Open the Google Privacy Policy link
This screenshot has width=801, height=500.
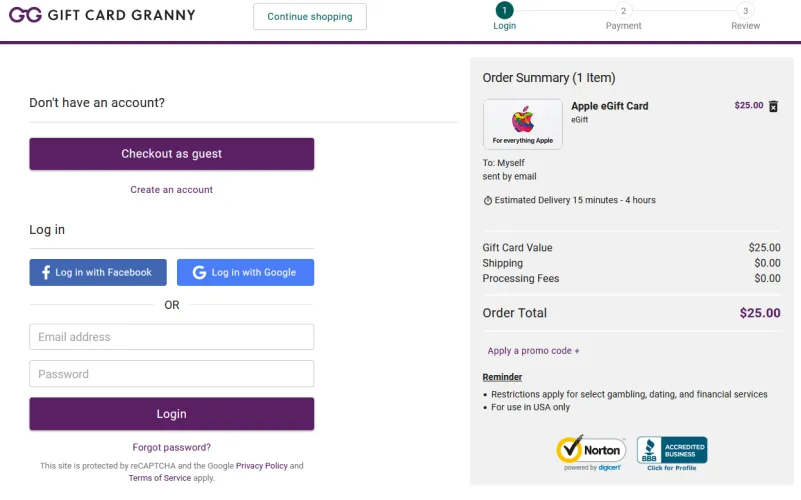click(x=262, y=466)
